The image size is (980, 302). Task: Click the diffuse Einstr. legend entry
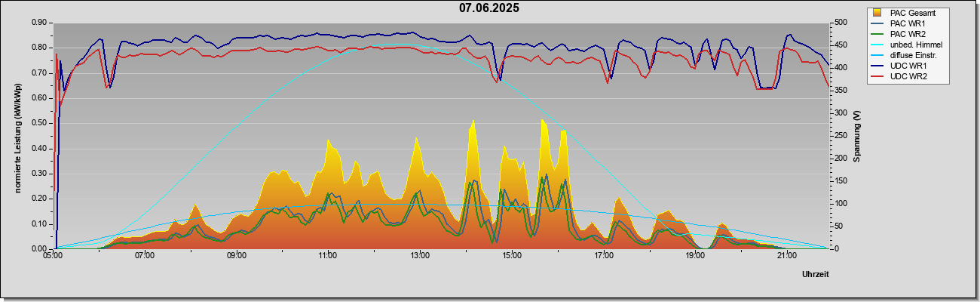click(913, 55)
